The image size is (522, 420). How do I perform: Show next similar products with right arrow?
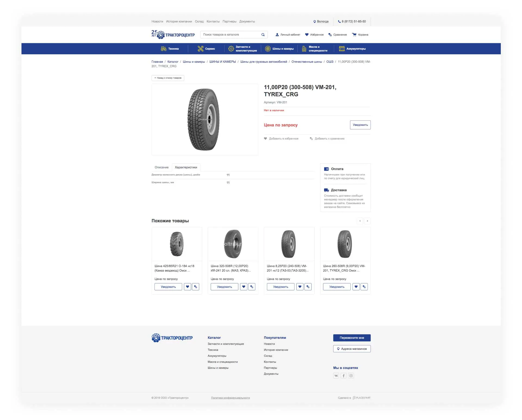tap(367, 221)
